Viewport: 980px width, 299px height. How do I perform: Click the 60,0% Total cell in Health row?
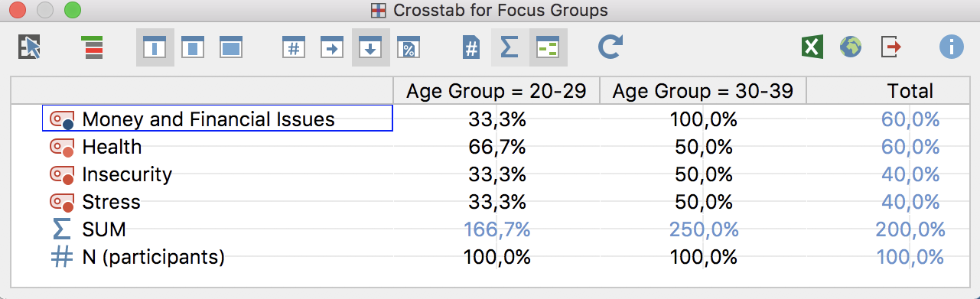tap(910, 147)
